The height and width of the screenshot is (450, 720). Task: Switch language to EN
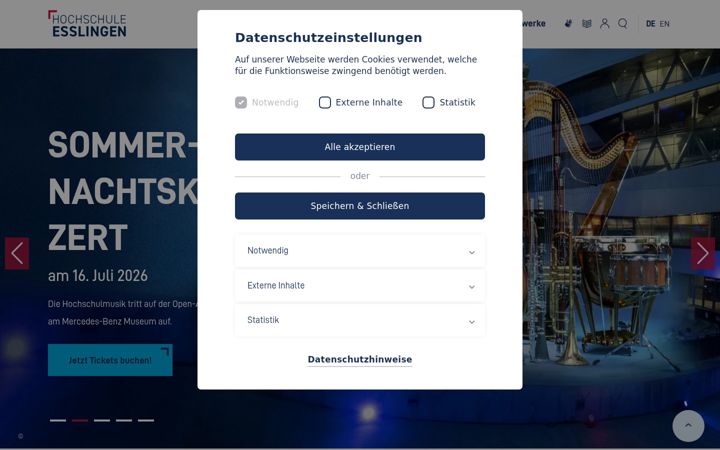[664, 24]
